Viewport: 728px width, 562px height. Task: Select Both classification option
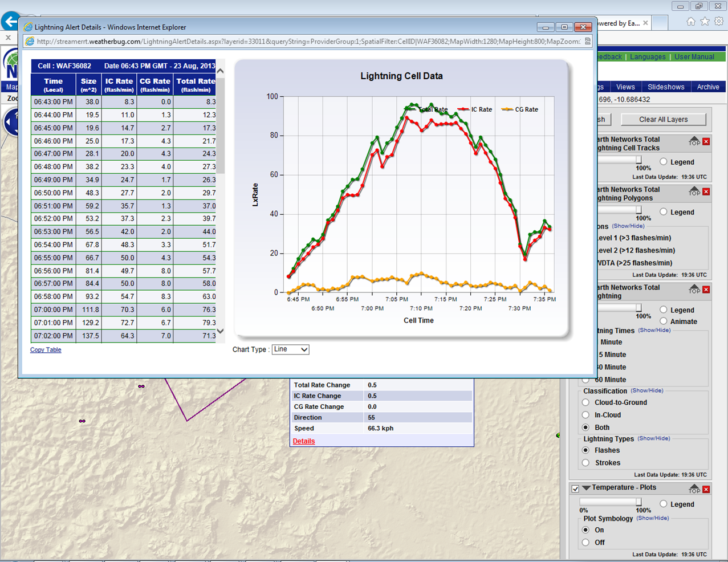(585, 427)
